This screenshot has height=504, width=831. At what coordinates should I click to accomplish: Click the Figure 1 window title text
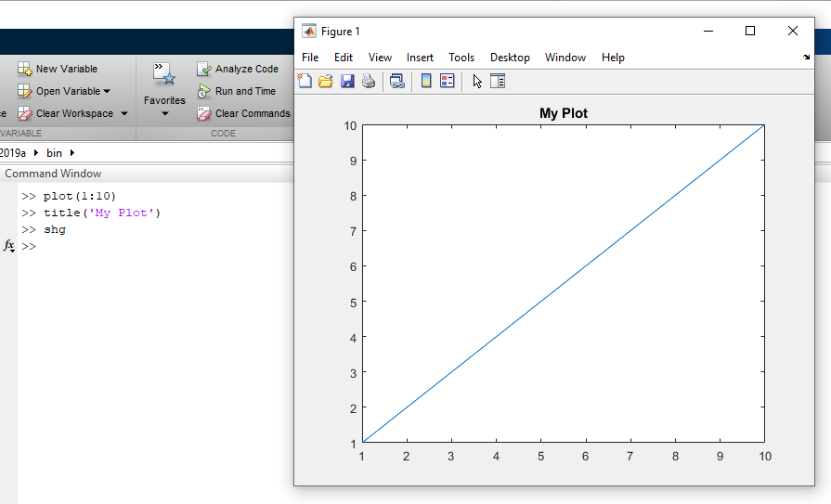point(340,32)
